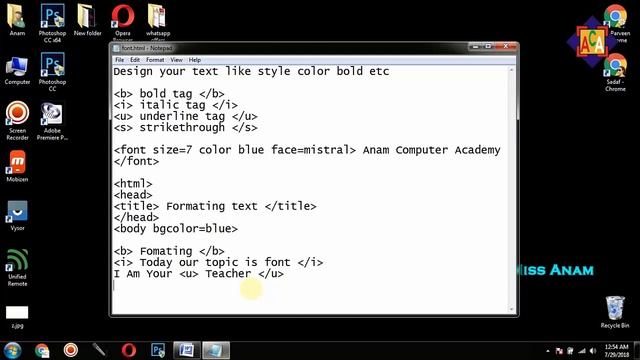
Task: Close the font.html Notepad window
Action: pyautogui.click(x=506, y=47)
